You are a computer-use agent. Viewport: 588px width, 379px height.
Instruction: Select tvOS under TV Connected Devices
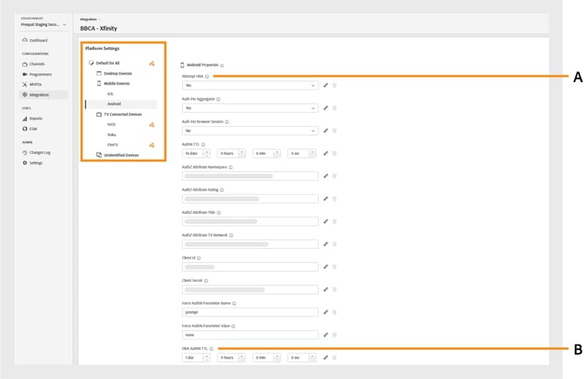(111, 125)
